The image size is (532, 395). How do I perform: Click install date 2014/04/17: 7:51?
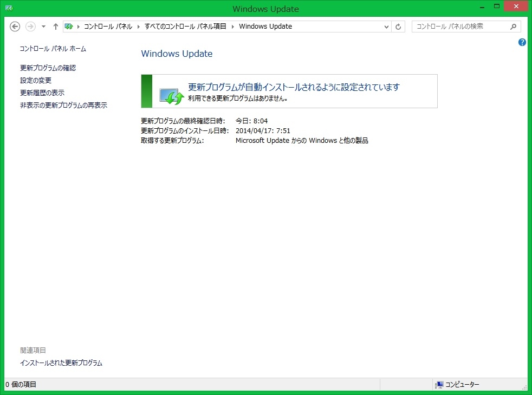(x=263, y=131)
